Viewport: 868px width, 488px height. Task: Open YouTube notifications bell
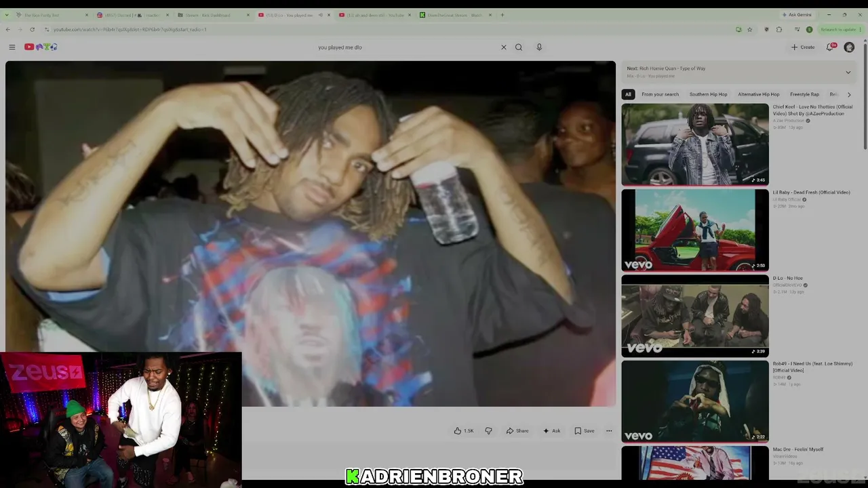pos(829,47)
